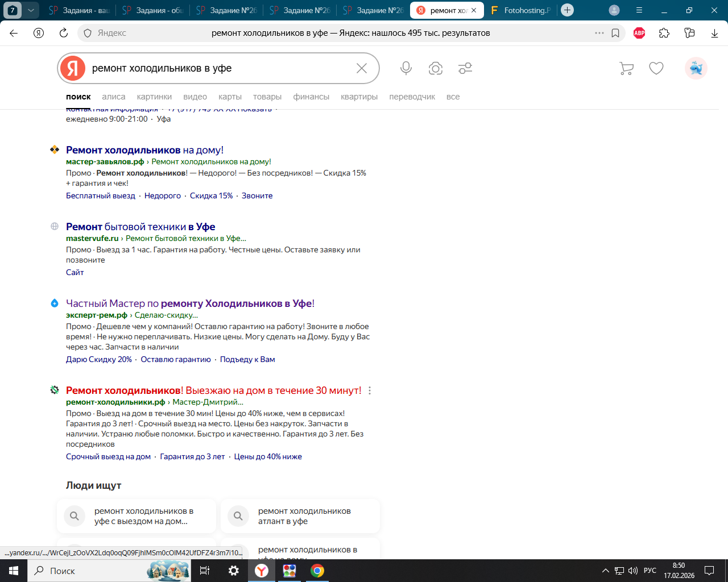Open the Yandex shopping cart icon
728x582 pixels.
click(x=626, y=68)
